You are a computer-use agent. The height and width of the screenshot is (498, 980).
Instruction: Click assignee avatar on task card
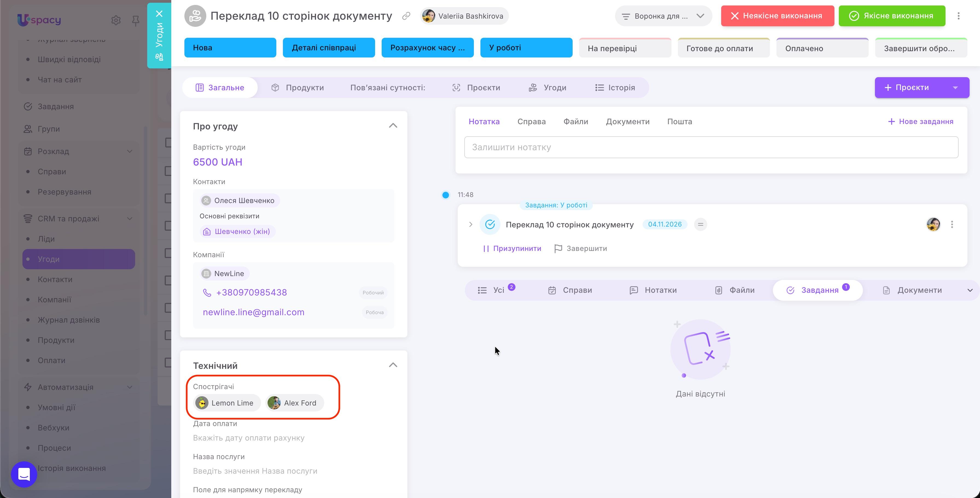pyautogui.click(x=933, y=224)
